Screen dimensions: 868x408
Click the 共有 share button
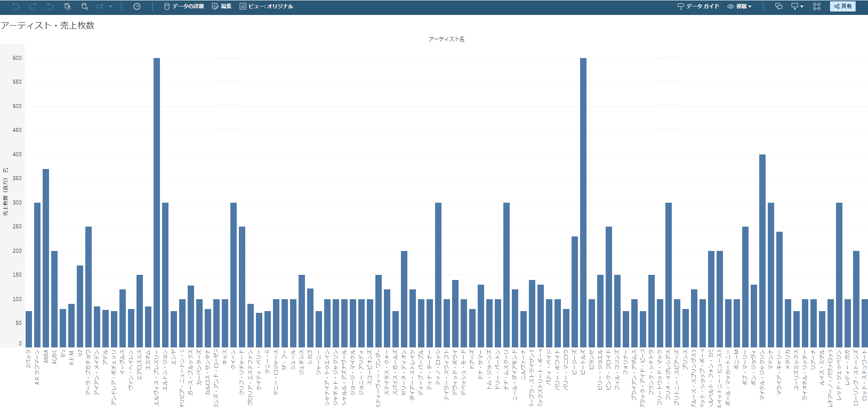(x=843, y=6)
